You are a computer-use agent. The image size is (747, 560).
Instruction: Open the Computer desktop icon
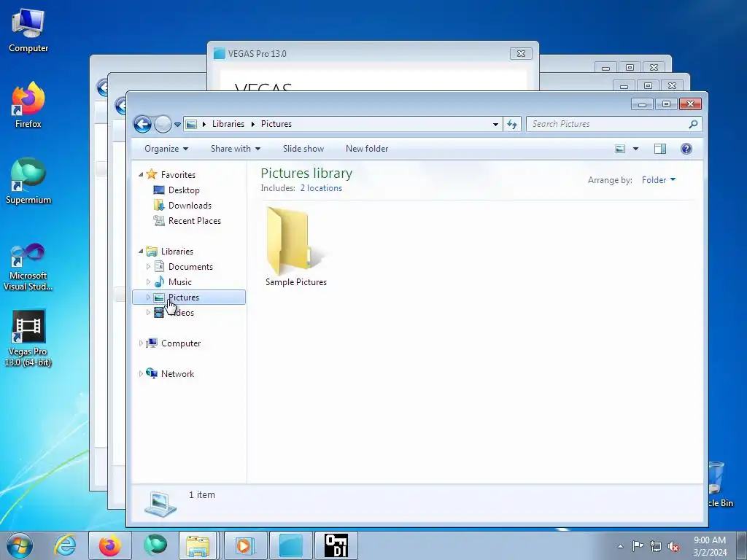click(x=28, y=31)
